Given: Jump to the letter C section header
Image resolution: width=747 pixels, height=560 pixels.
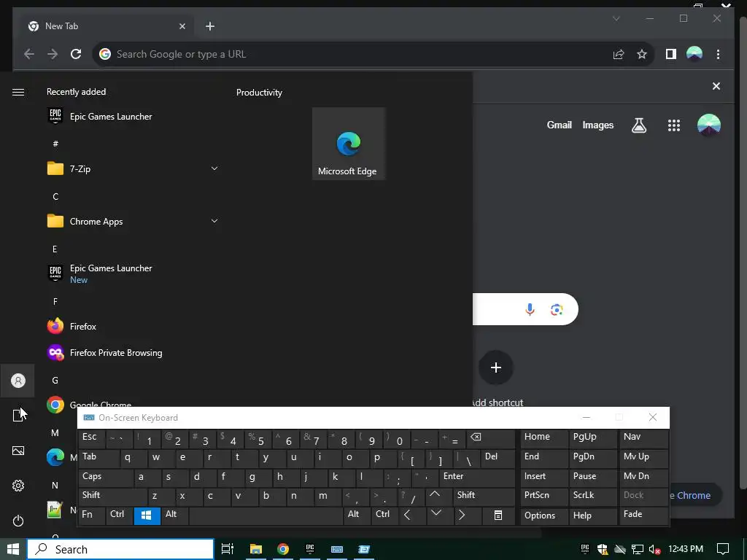Looking at the screenshot, I should (x=55, y=196).
